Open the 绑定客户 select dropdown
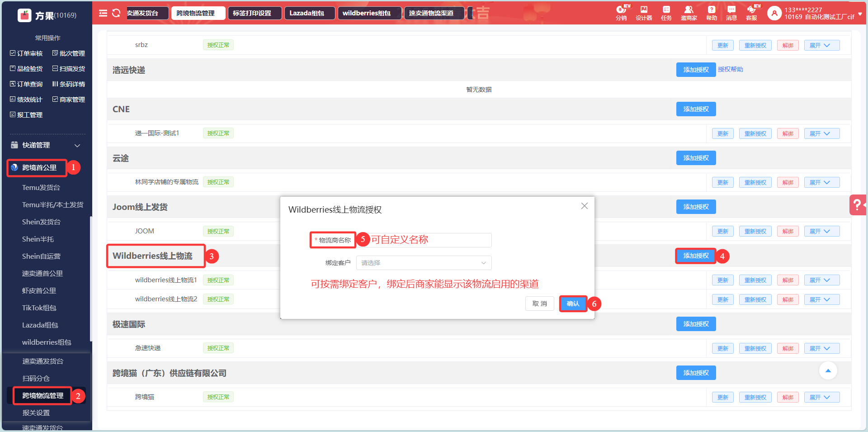Screen dimensions: 868x432 pyautogui.click(x=424, y=263)
